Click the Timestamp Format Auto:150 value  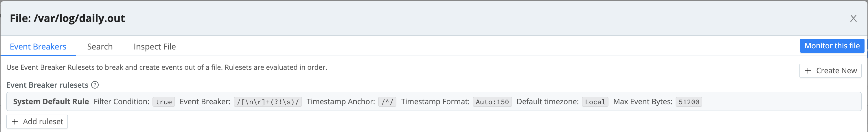(492, 102)
